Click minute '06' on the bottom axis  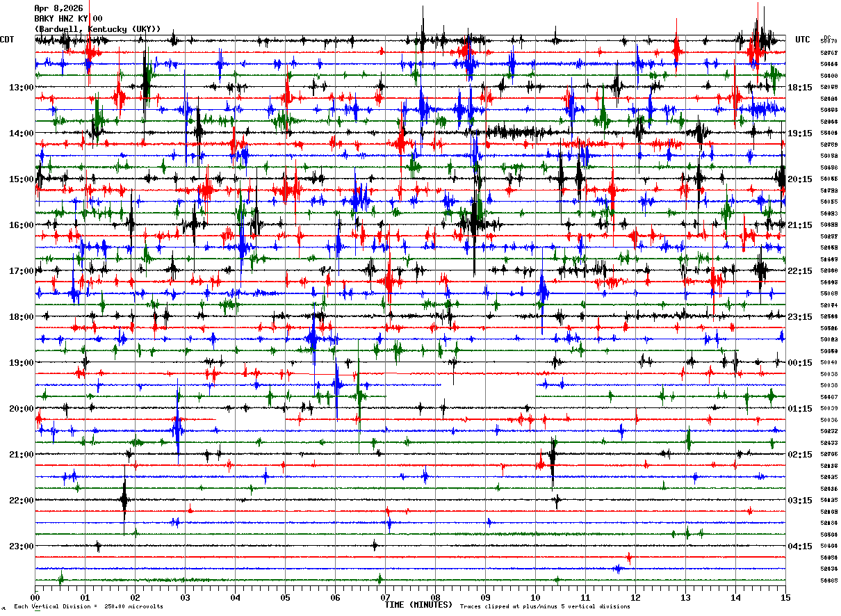(x=335, y=597)
